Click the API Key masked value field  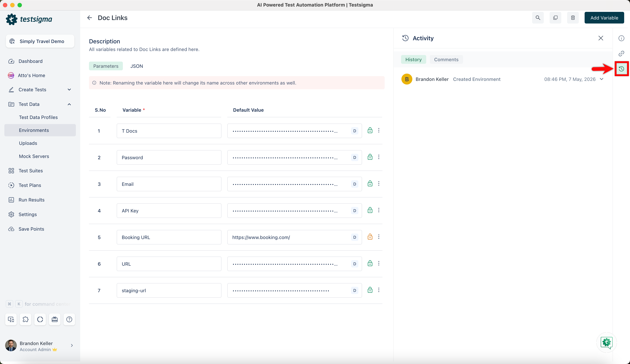coord(294,211)
